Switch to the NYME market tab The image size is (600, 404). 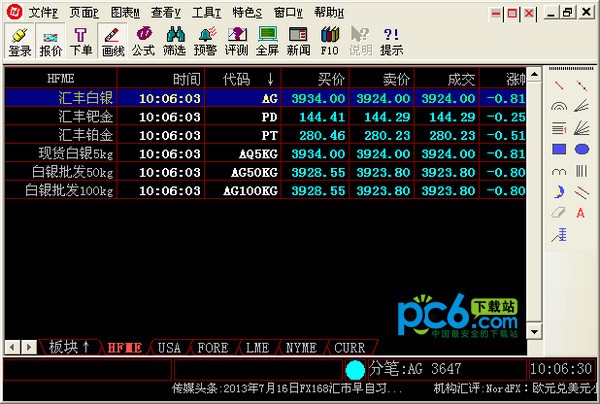tap(301, 347)
